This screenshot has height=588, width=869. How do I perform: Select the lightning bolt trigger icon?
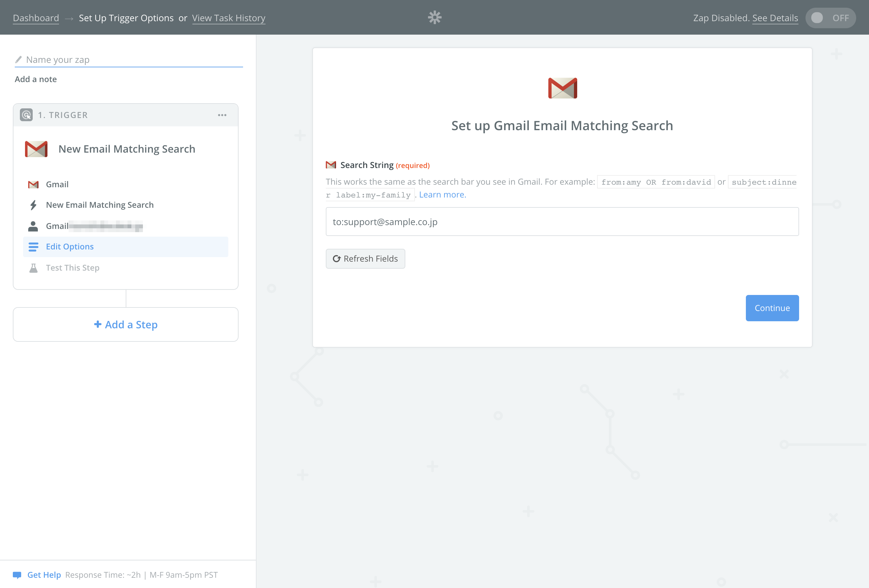point(33,205)
